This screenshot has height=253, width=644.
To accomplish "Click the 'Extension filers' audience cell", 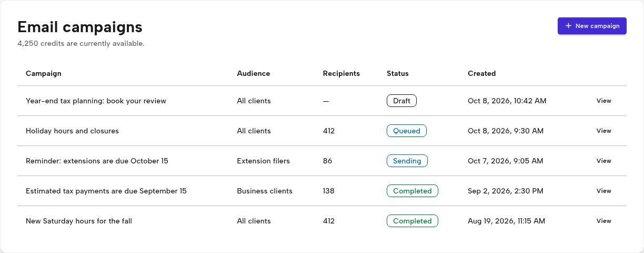I will coord(264,161).
